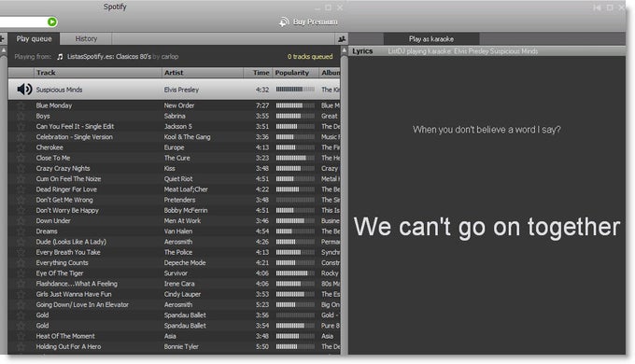
Task: Maximize the Spotify window
Action: coord(328,7)
